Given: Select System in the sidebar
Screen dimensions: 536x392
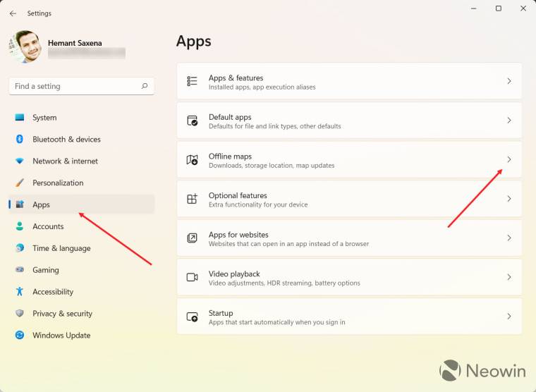Looking at the screenshot, I should click(x=81, y=117).
